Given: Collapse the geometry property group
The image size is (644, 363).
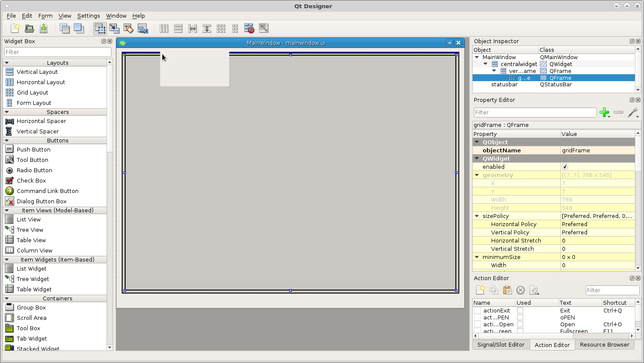Looking at the screenshot, I should pos(477,175).
